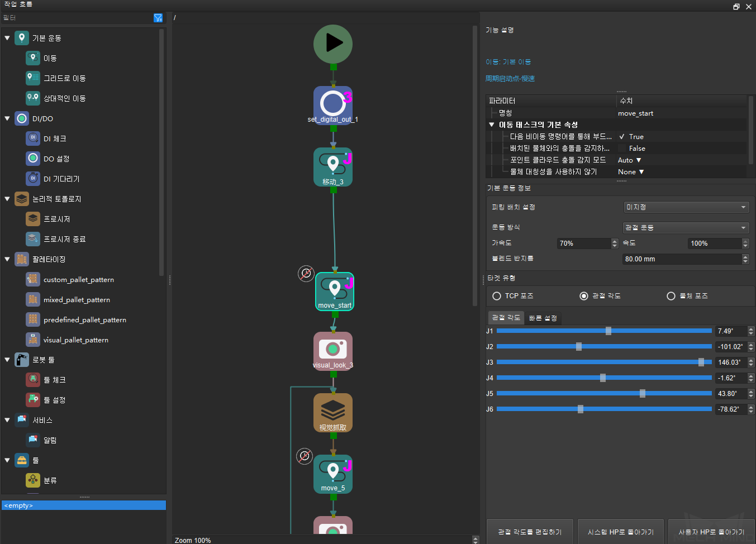Collapse the 기본 운동 category

pyautogui.click(x=7, y=38)
